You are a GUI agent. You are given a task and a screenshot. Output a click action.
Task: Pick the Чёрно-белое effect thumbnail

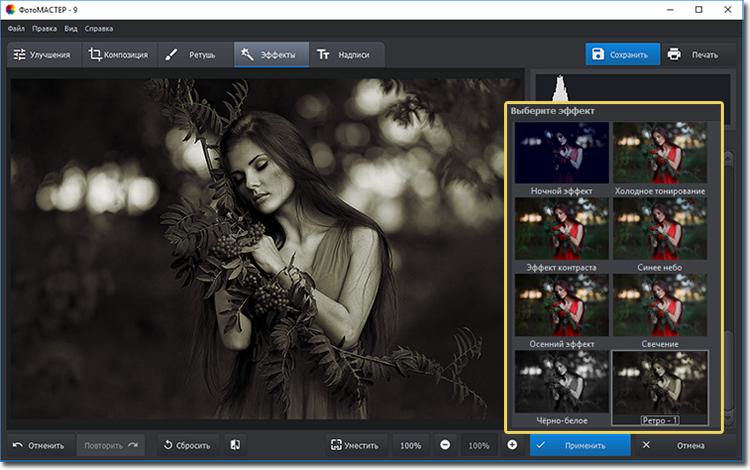point(560,381)
